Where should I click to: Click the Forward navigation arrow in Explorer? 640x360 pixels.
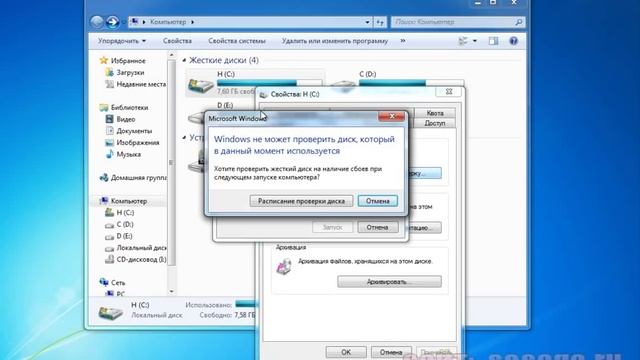(x=112, y=22)
